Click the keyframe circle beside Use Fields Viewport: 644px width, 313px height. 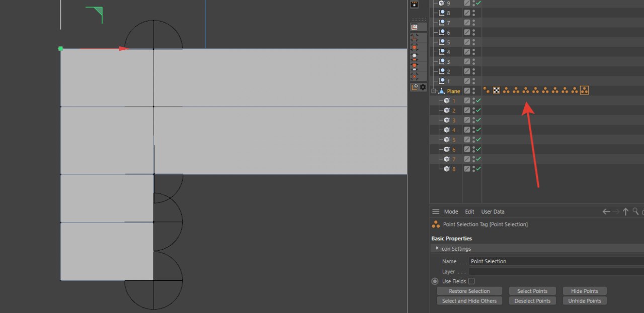[435, 281]
